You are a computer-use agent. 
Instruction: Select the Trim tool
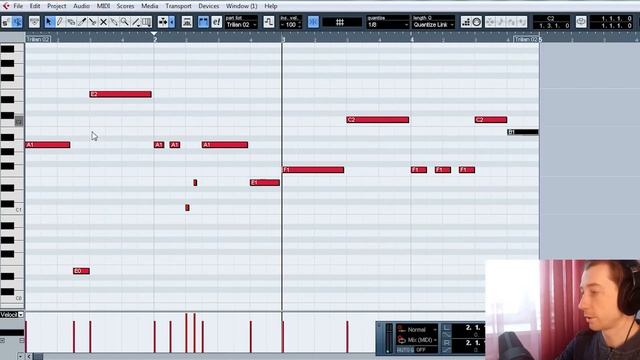point(82,22)
